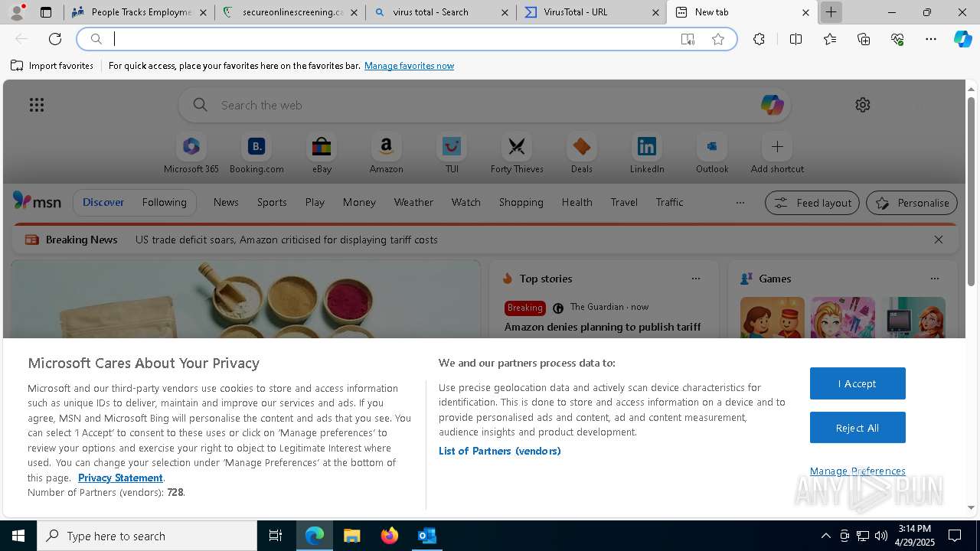Open the tab actions menu icon

pos(46,12)
